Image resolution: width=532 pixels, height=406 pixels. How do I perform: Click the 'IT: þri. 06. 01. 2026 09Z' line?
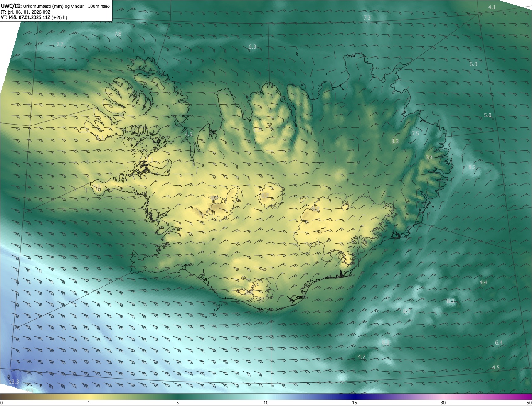(x=26, y=12)
